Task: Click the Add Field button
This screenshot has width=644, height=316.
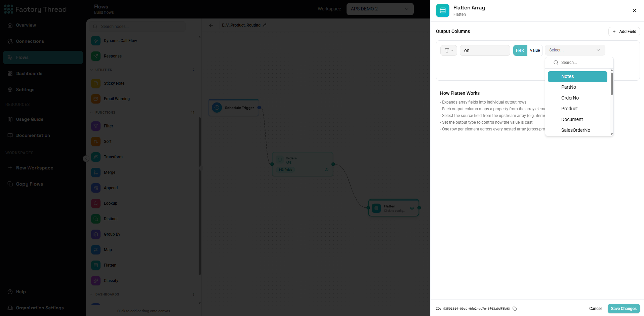Action: point(624,32)
